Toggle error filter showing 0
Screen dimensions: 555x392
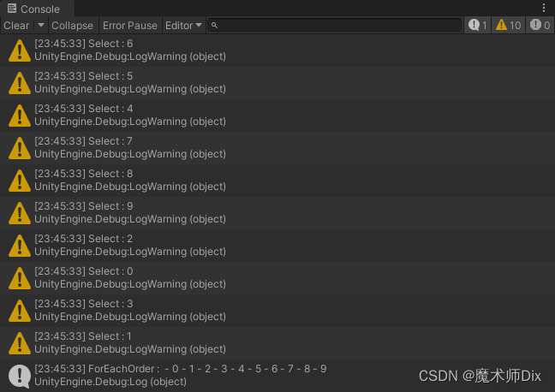(540, 26)
